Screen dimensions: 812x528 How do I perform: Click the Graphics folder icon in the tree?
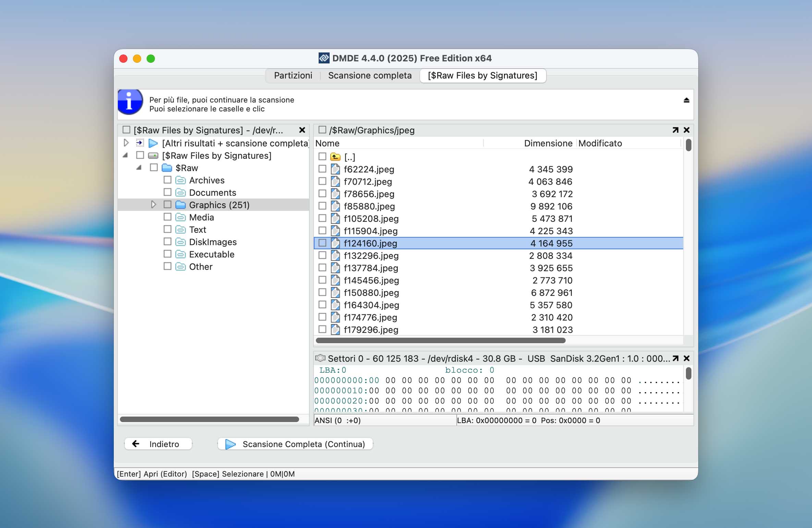click(181, 205)
